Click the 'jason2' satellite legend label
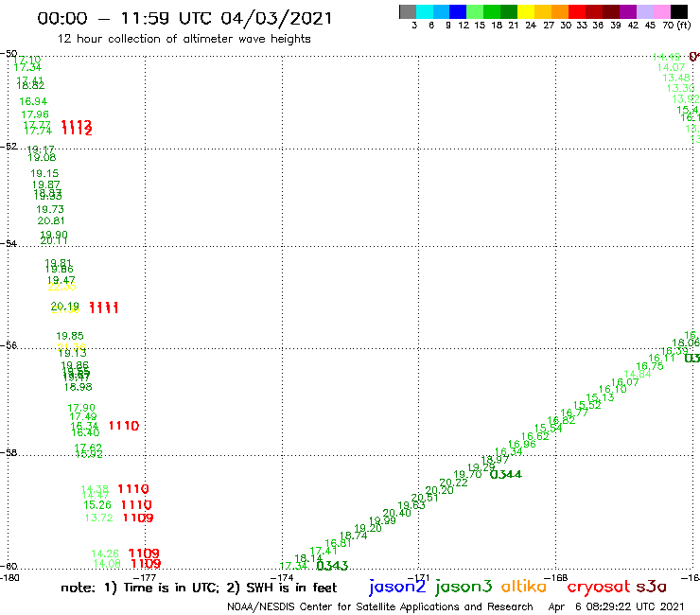The image size is (700, 615). 397,587
